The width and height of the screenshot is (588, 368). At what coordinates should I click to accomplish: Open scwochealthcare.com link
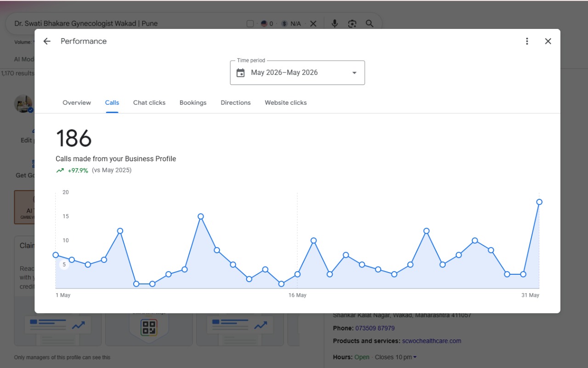click(x=431, y=341)
